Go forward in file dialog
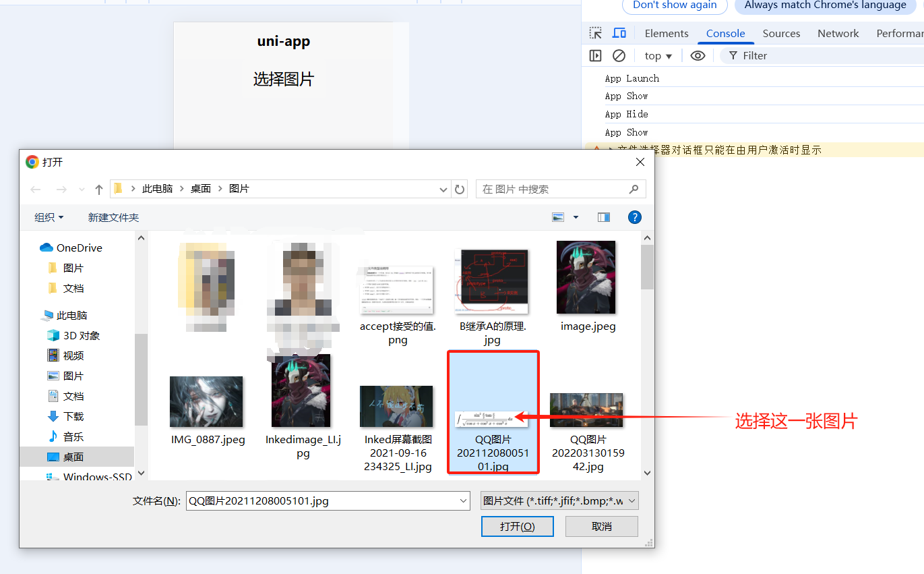This screenshot has height=574, width=924. [61, 190]
